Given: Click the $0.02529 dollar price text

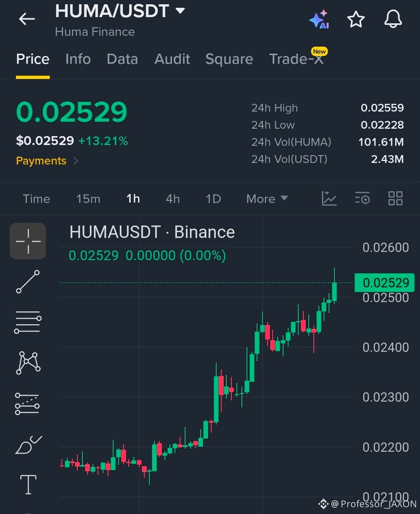Looking at the screenshot, I should coord(45,141).
